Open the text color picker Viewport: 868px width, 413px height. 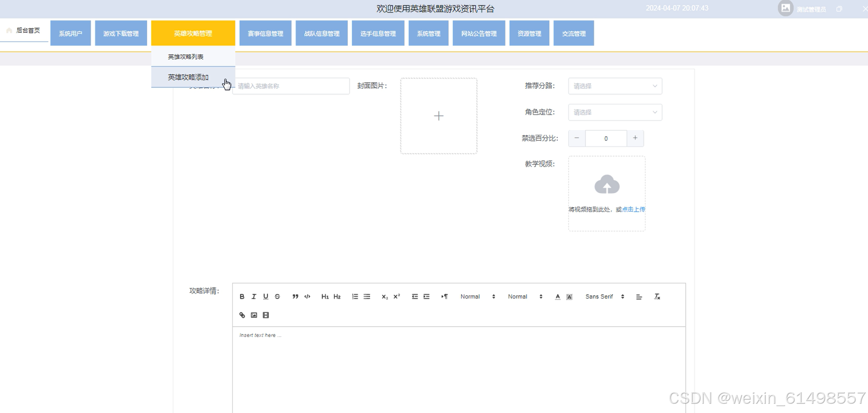point(558,297)
